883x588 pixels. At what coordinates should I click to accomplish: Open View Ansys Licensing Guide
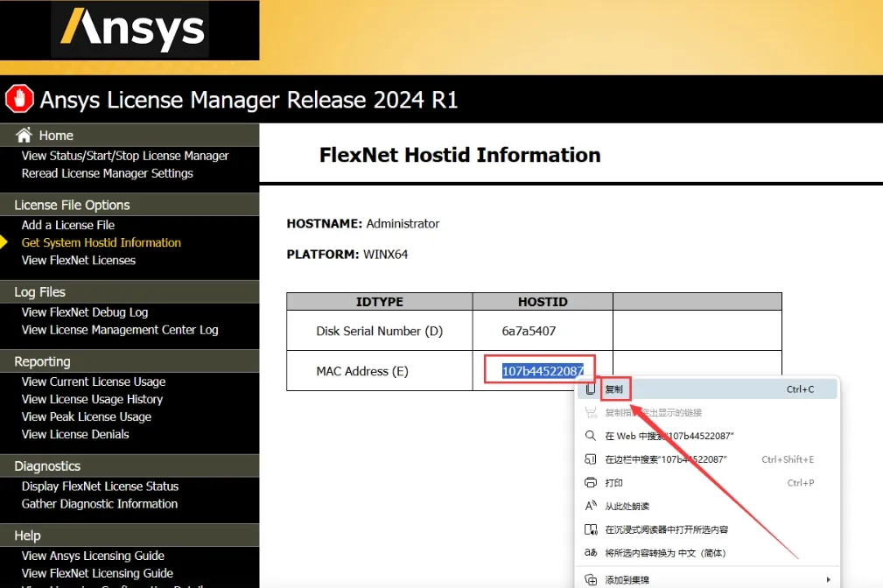click(x=93, y=556)
